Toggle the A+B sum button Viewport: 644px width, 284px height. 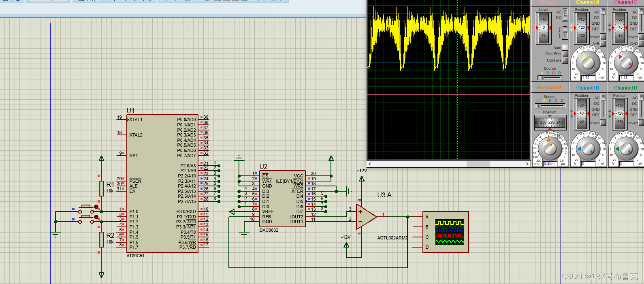pos(603,43)
